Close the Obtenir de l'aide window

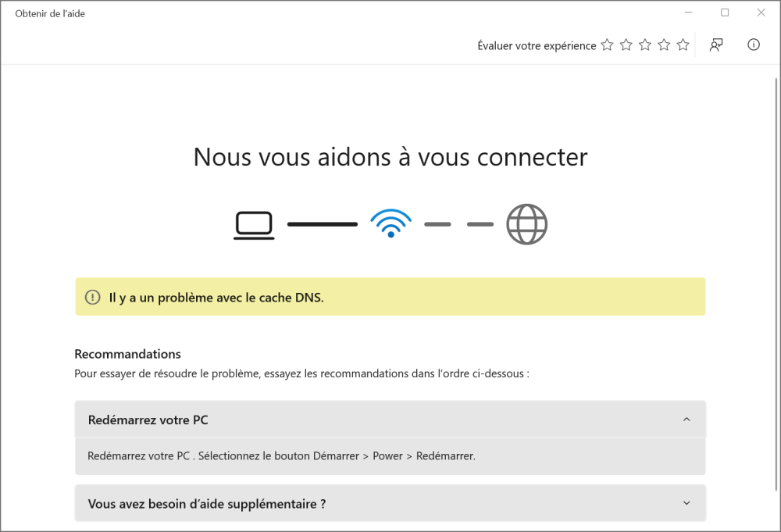tap(761, 12)
